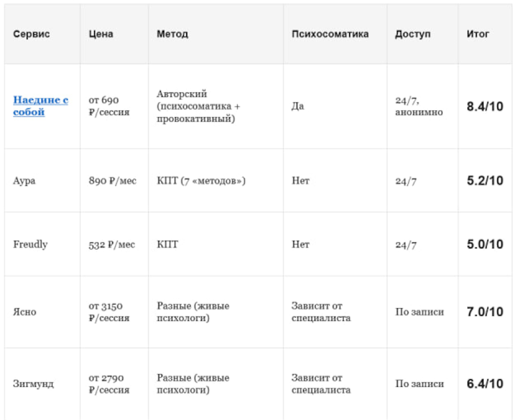Click the 'Цена' column header
The image size is (515, 420).
coord(101,34)
